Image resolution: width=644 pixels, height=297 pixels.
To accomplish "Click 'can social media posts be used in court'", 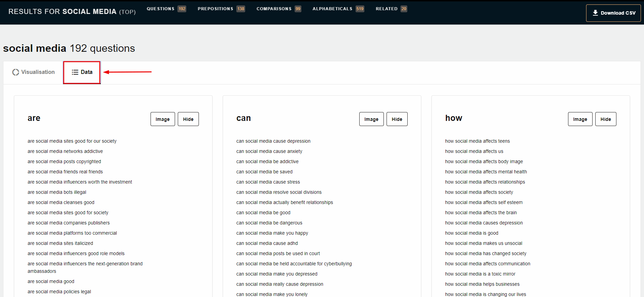I will click(278, 253).
